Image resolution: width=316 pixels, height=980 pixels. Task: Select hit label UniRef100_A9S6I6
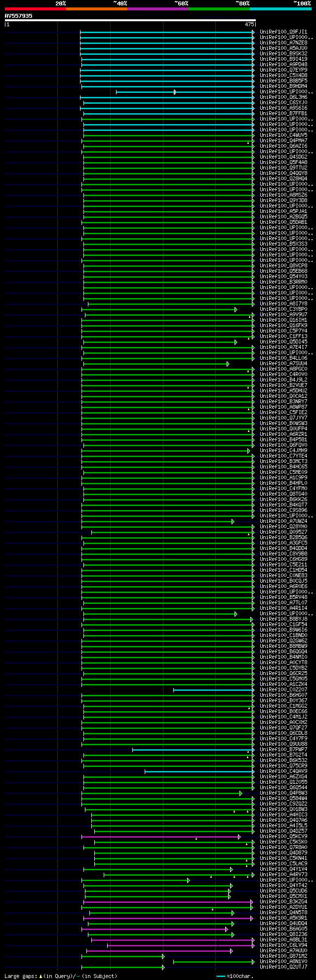click(283, 108)
